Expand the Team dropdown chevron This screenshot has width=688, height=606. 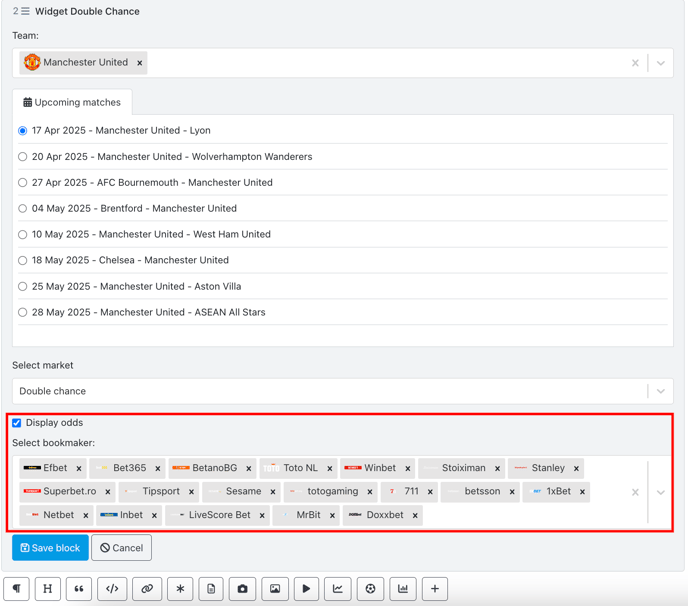661,63
